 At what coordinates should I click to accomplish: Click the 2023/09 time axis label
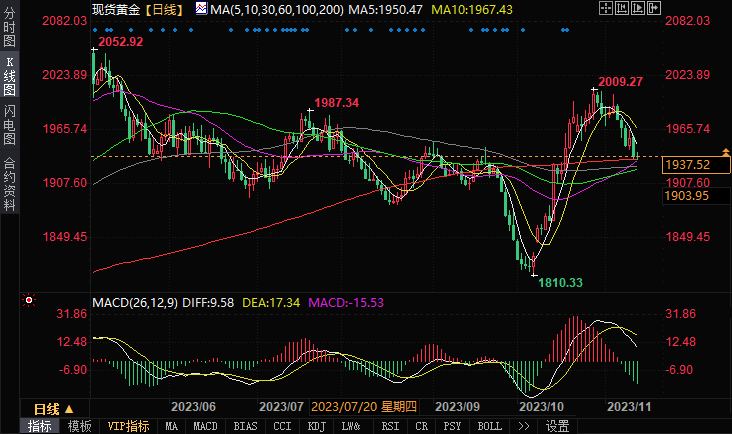(457, 406)
